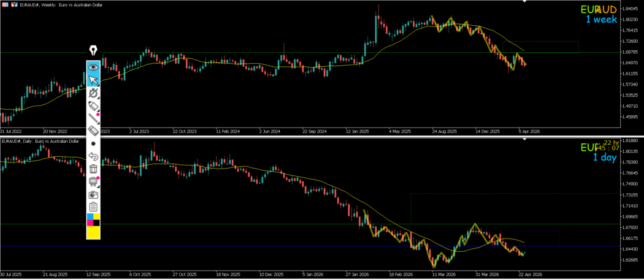The image size is (644, 280).
Task: Select the arrow cursor tool
Action: (x=93, y=79)
